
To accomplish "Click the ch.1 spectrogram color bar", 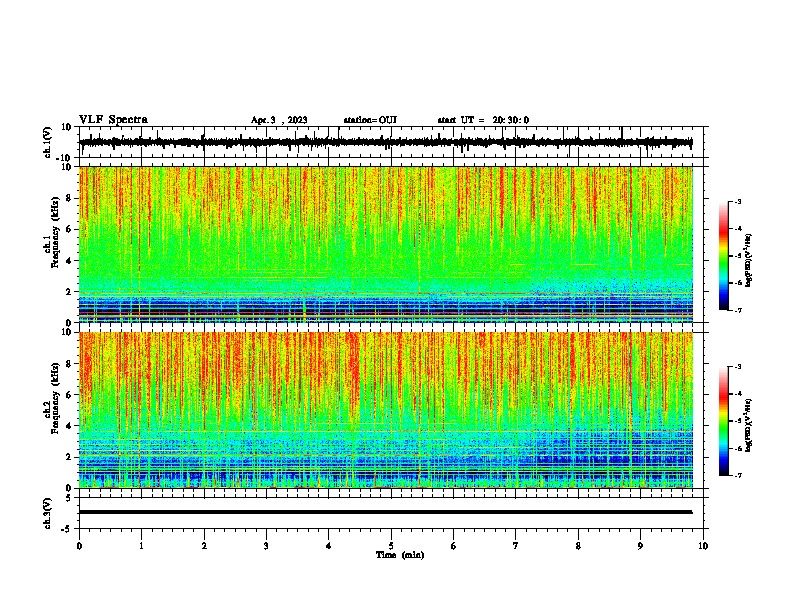I will (724, 256).
